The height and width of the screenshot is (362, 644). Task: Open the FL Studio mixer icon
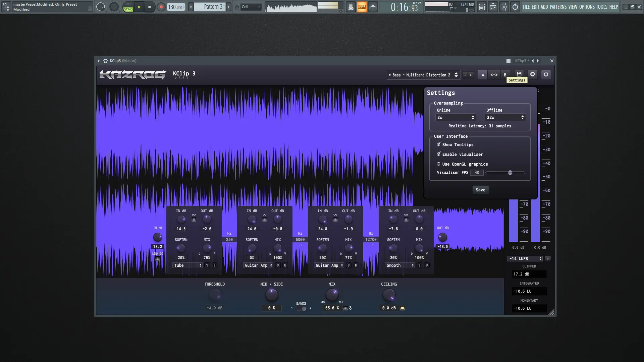[504, 7]
